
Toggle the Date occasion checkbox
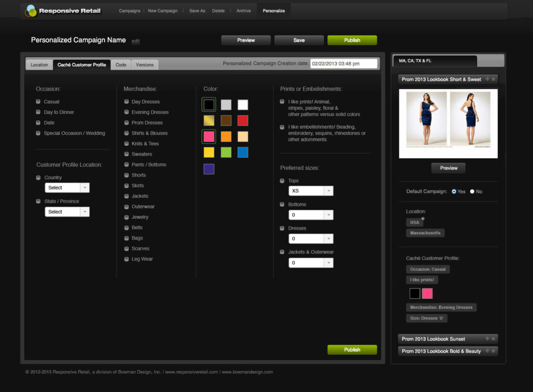point(38,122)
